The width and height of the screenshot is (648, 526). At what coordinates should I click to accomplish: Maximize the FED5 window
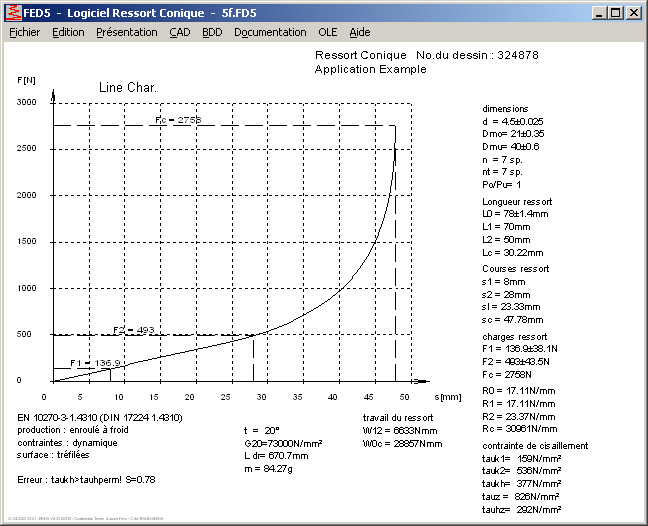pyautogui.click(x=616, y=12)
